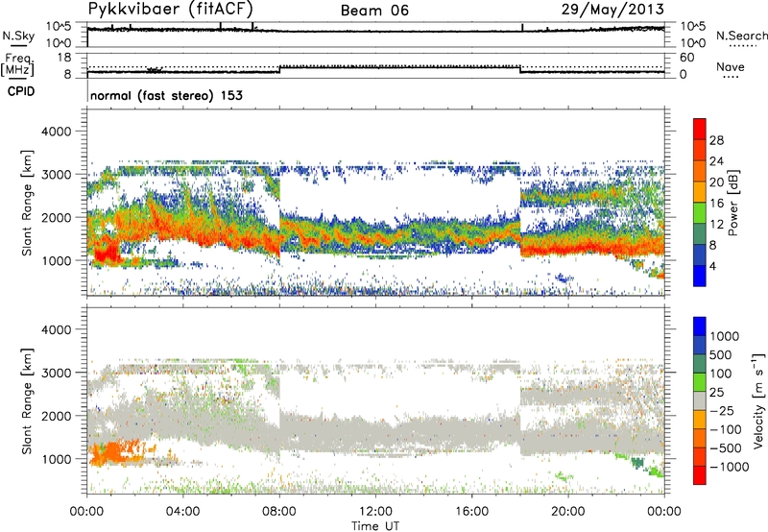The image size is (768, 532).
Task: Click the bright blue bottom Power colorbar segment
Action: click(700, 276)
